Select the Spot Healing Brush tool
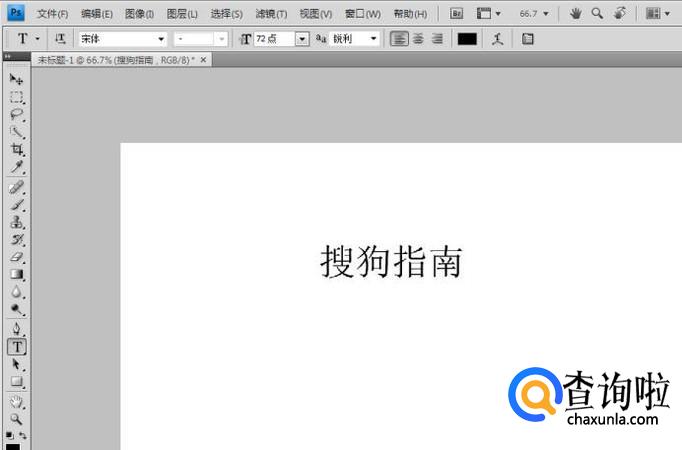Screen dimensions: 682x450 tap(17, 187)
